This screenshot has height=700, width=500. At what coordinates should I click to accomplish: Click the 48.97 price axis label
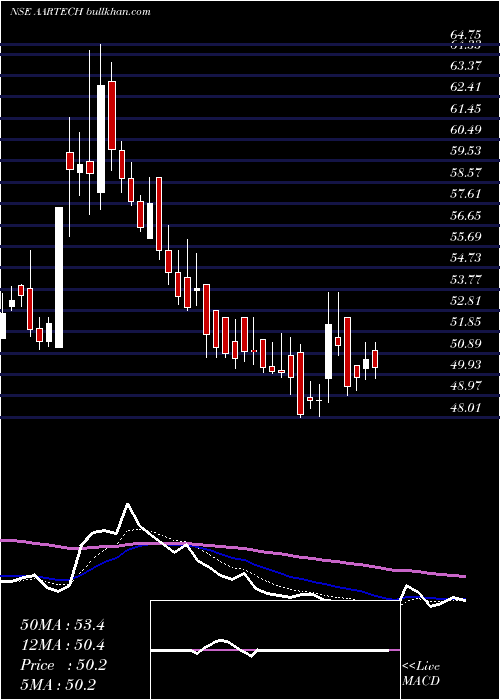coord(466,386)
